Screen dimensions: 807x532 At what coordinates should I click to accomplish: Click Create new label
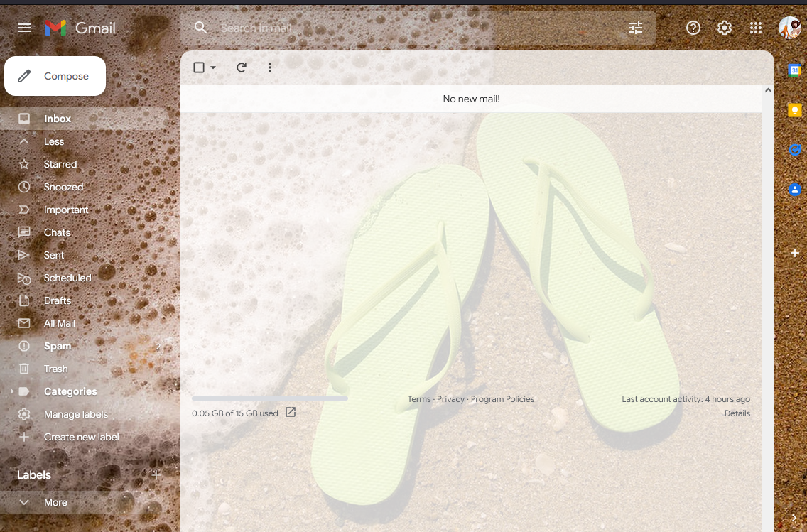81,437
